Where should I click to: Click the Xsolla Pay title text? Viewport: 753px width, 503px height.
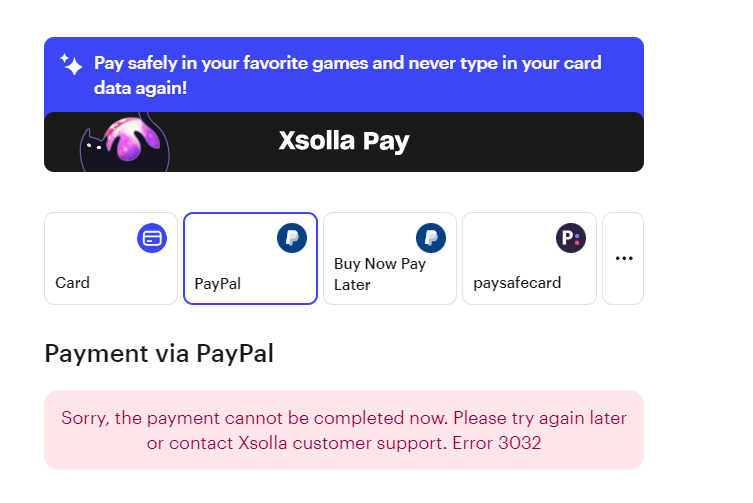tap(343, 142)
